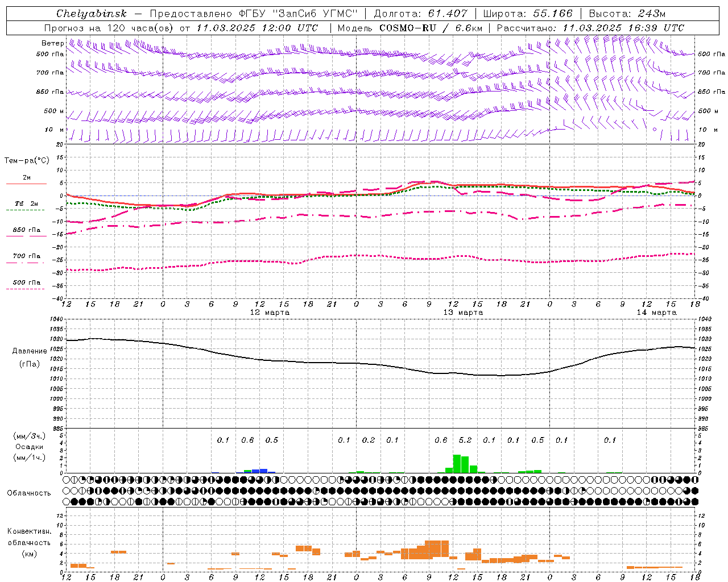Click the '14 марта' date label
This screenshot has height=582, width=728.
point(656,313)
